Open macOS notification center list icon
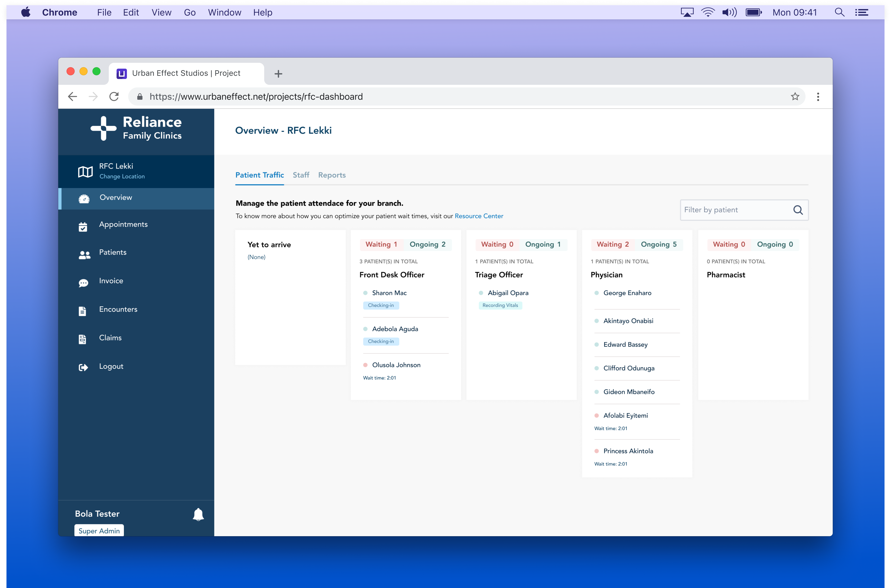 [861, 12]
